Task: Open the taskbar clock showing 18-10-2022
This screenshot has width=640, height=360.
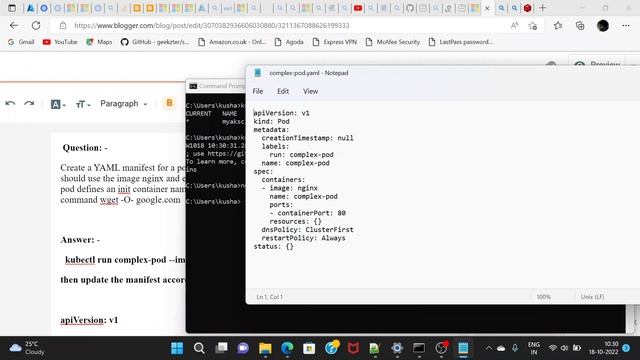Action: [603, 348]
